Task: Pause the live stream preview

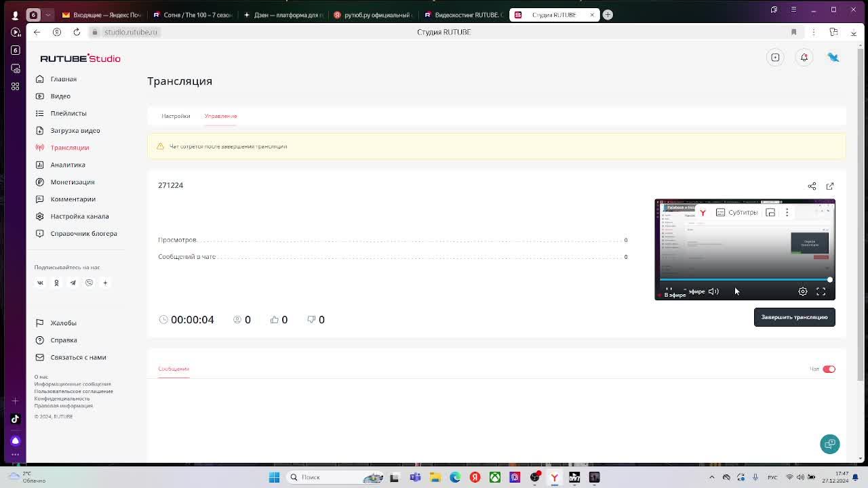Action: pyautogui.click(x=669, y=290)
